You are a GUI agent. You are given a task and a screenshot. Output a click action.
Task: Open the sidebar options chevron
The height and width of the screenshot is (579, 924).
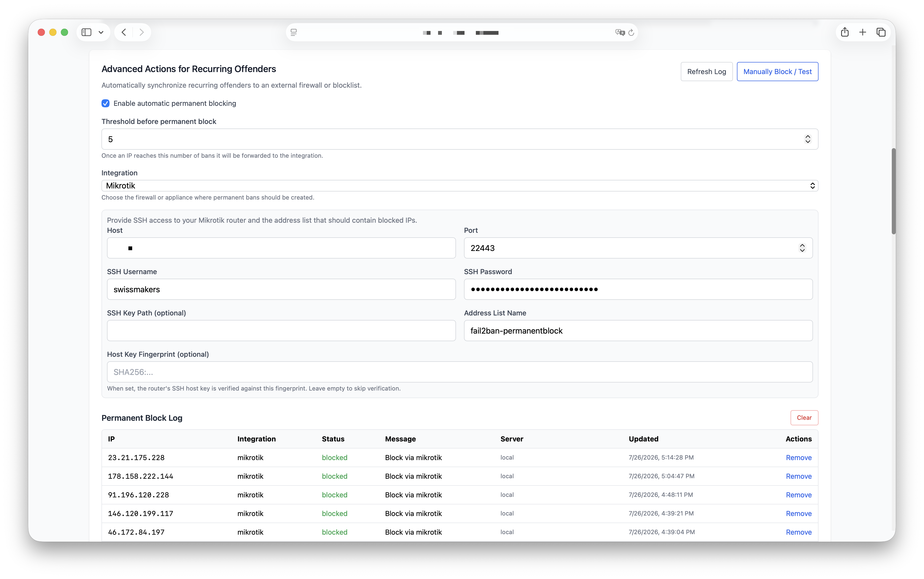101,33
